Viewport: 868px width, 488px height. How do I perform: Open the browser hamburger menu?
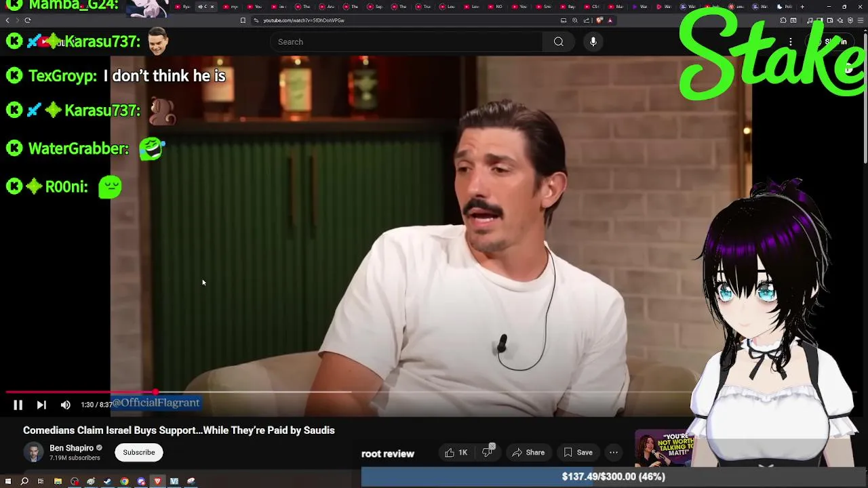tap(860, 20)
